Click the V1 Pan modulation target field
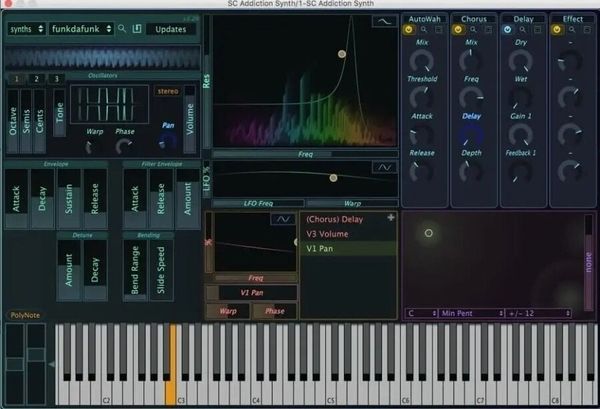The image size is (600, 409). click(251, 293)
